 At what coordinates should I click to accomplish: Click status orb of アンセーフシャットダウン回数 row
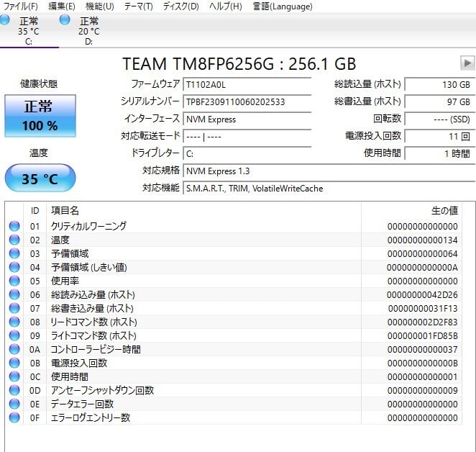(14, 390)
